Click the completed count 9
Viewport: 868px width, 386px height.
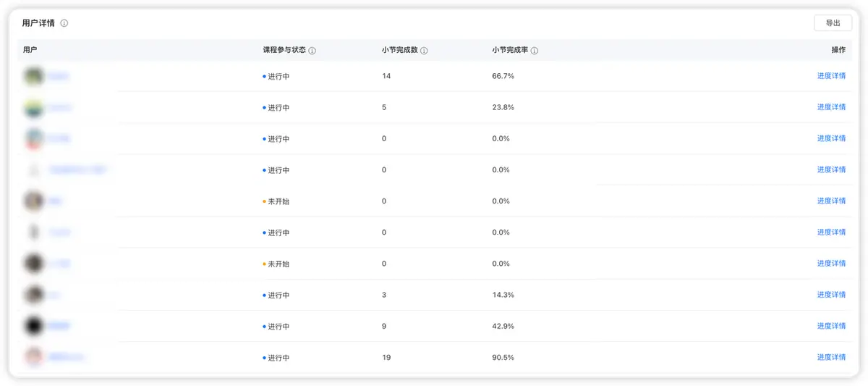point(384,326)
